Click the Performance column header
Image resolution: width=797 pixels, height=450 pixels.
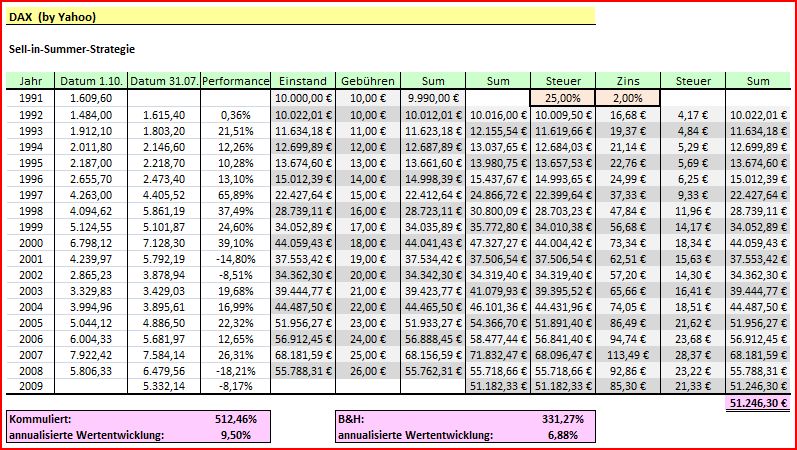point(235,80)
